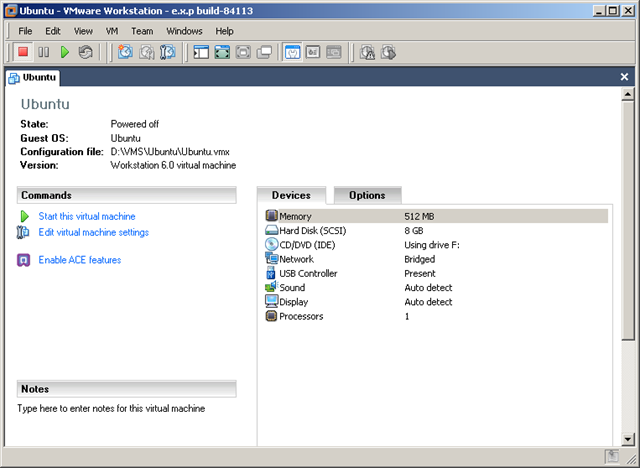This screenshot has width=640, height=468.
Task: Click the red Power Off toolbar button
Action: tap(22, 52)
